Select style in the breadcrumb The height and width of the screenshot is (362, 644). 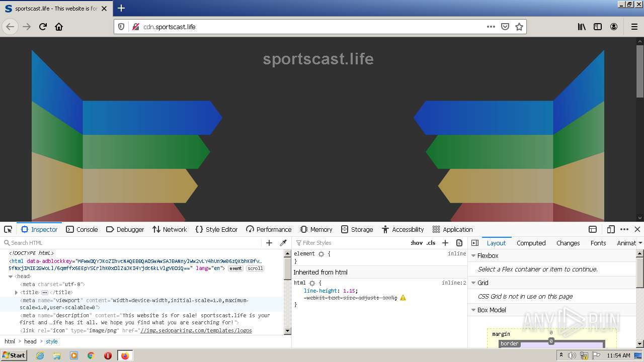(52, 341)
